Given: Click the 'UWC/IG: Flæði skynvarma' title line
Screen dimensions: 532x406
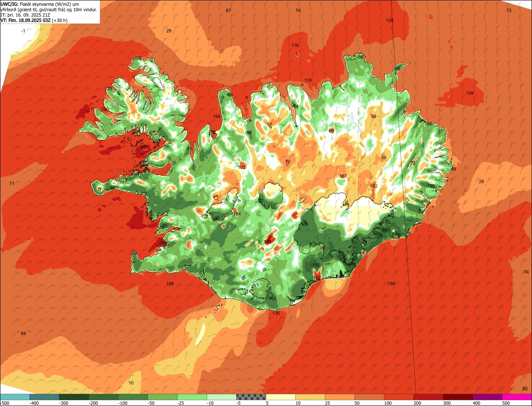Looking at the screenshot, I should point(40,4).
